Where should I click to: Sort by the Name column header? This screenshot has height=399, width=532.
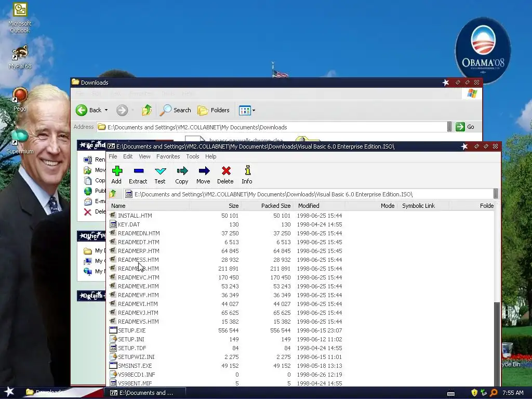pyautogui.click(x=149, y=206)
